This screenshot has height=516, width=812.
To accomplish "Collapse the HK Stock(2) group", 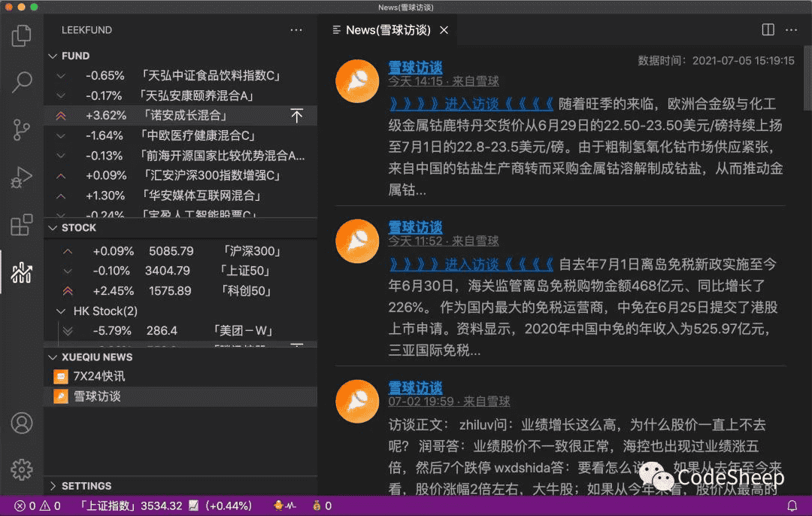I will pos(61,311).
